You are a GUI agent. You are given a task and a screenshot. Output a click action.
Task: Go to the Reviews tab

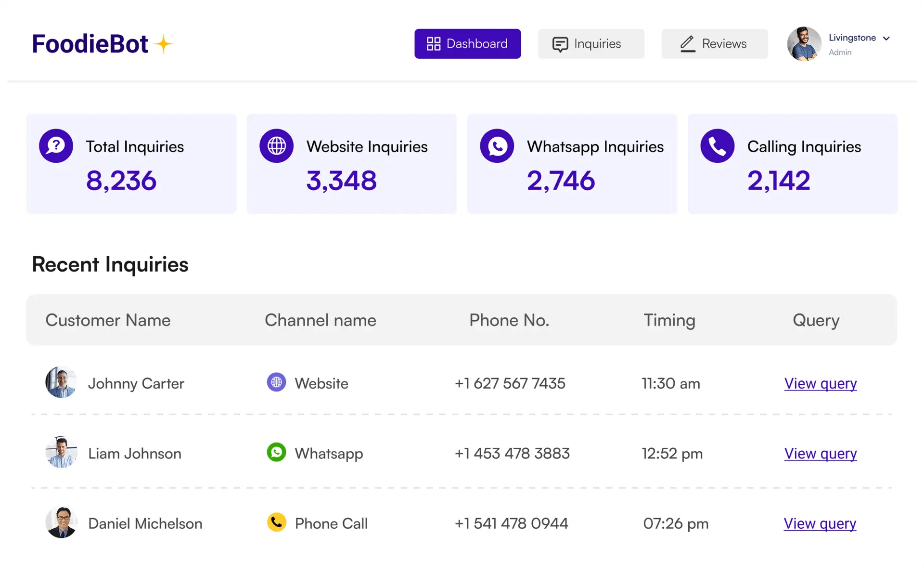714,44
